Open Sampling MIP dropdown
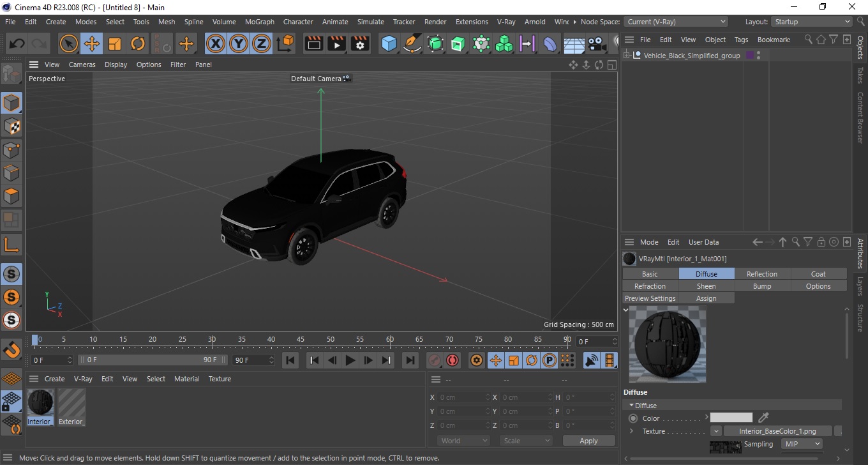The height and width of the screenshot is (465, 868). click(801, 444)
